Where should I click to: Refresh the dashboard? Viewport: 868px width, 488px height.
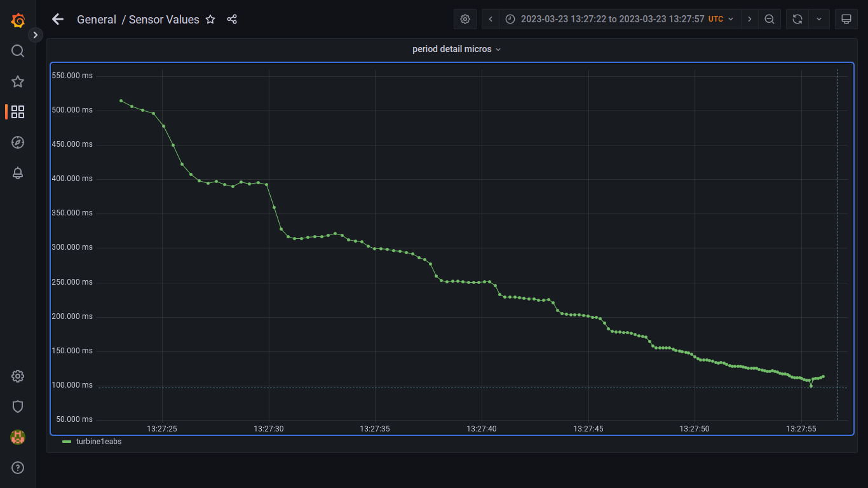797,19
